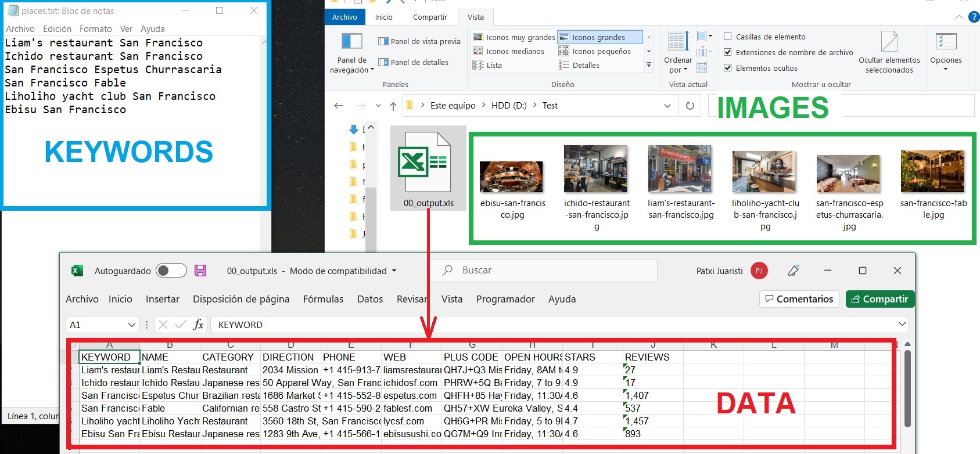Click the Excel pen/coming-soon features icon
Image resolution: width=980 pixels, height=454 pixels.
point(794,271)
